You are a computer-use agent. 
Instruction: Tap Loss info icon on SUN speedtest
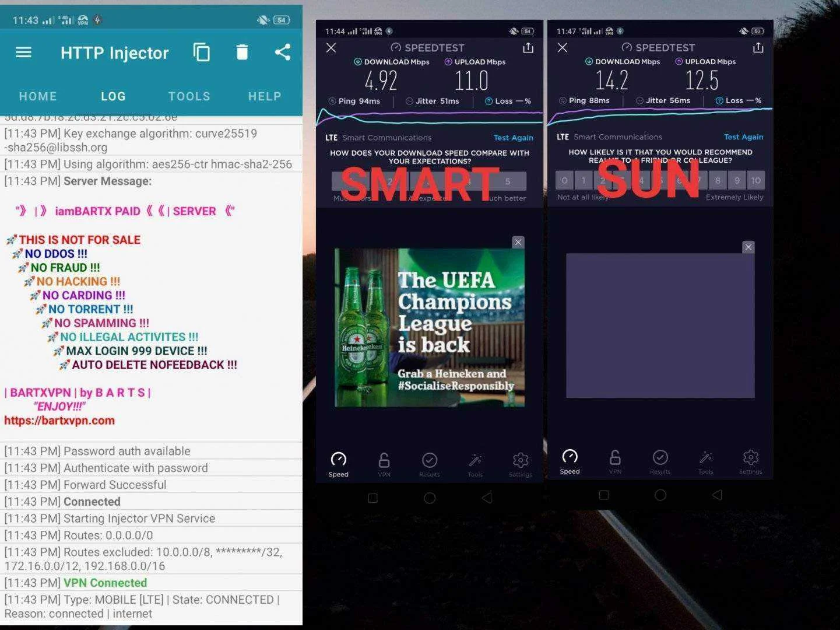click(719, 100)
